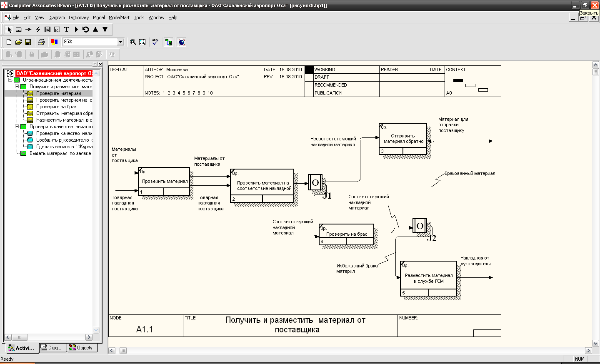Run the ABC spell check icon
The height and width of the screenshot is (364, 600).
[155, 42]
